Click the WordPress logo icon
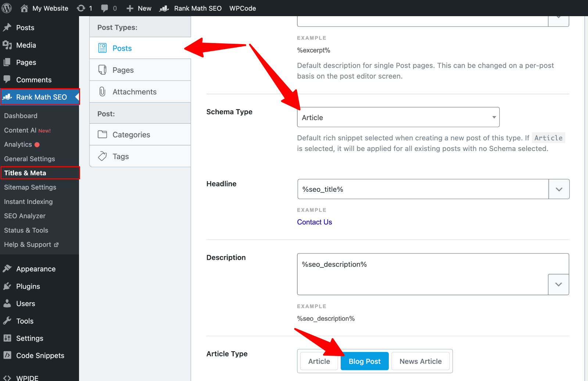This screenshot has width=588, height=381. pyautogui.click(x=7, y=8)
